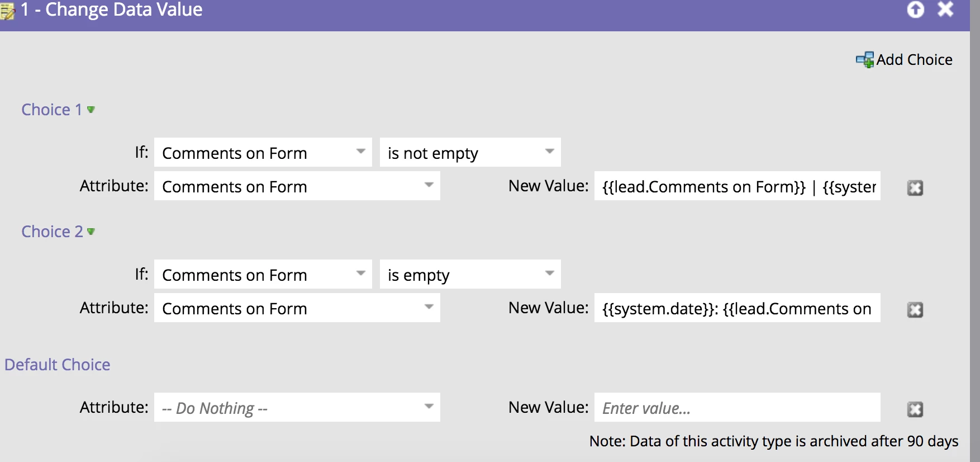Open Choice 1 If field dropdown
Viewport: 980px width, 462px height.
click(x=263, y=153)
